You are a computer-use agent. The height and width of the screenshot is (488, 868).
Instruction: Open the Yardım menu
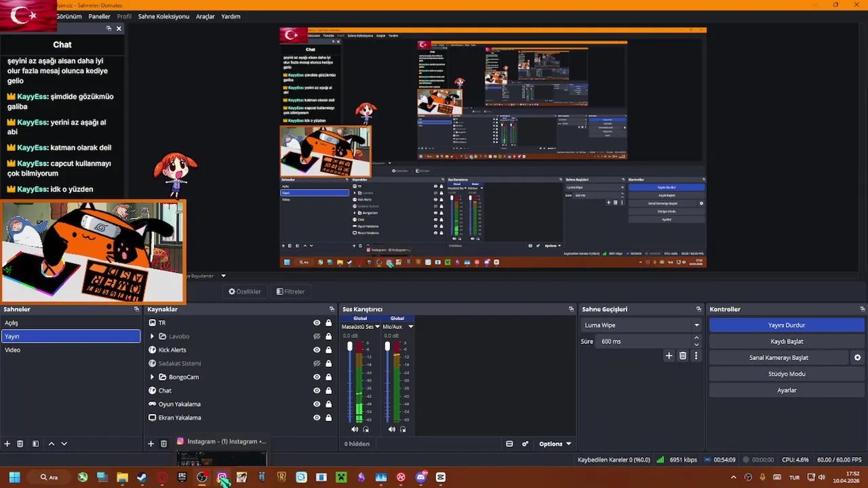coord(231,16)
